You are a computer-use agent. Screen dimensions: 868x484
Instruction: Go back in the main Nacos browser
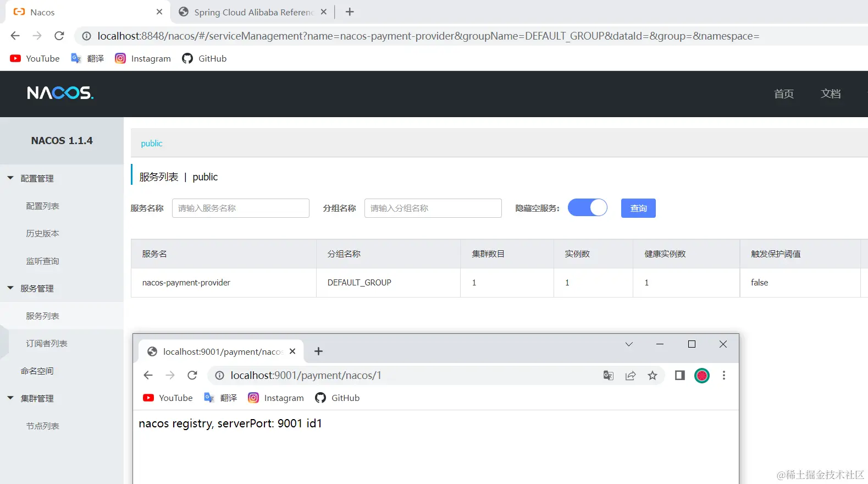tap(15, 36)
